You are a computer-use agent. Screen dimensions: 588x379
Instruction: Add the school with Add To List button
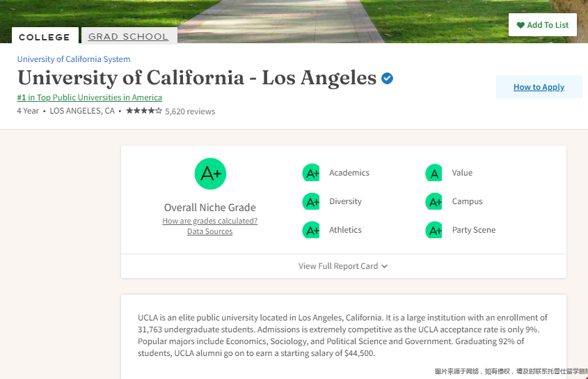543,25
